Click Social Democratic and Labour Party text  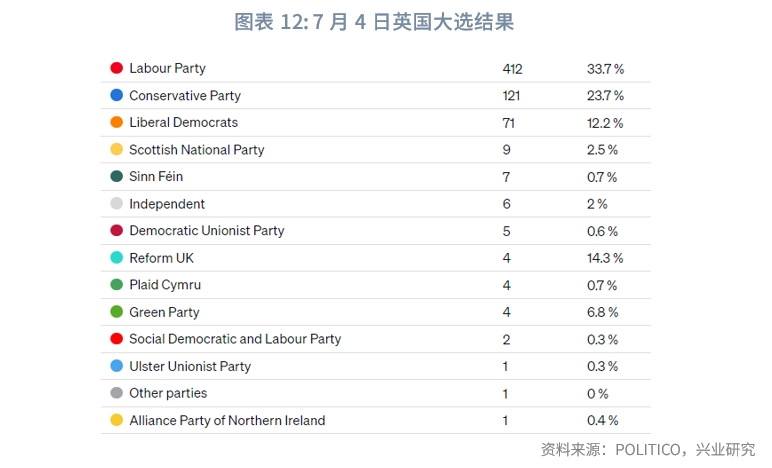(235, 339)
